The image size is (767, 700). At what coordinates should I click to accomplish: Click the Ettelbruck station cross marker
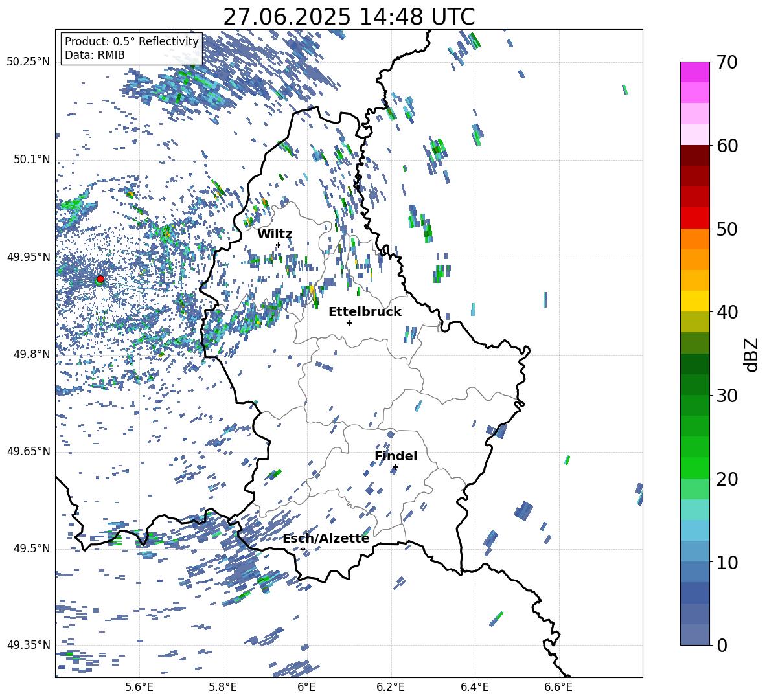tap(349, 322)
